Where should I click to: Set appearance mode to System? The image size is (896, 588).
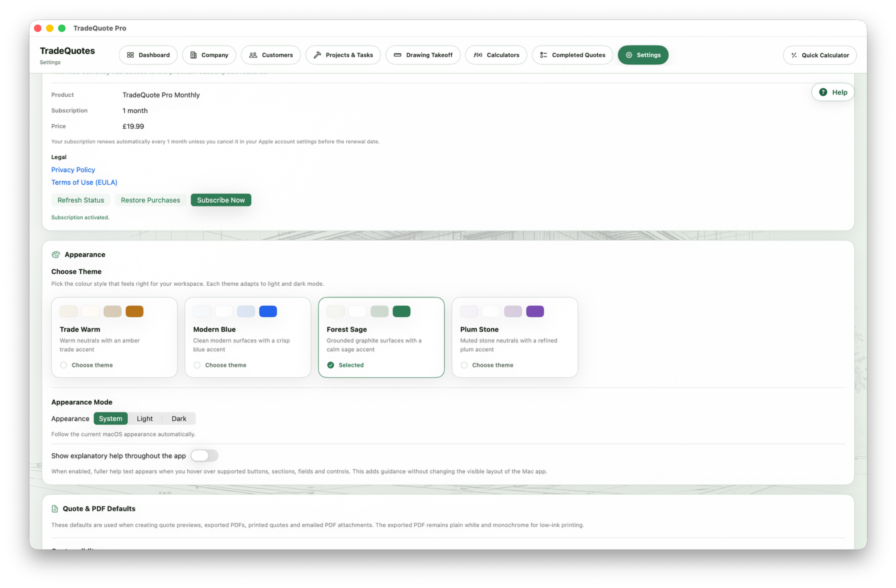(x=110, y=419)
